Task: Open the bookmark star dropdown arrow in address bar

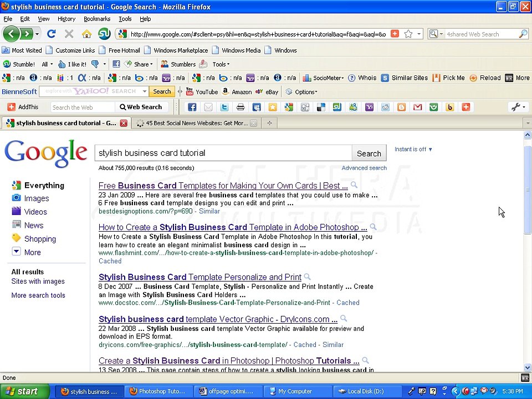Action: [419, 34]
